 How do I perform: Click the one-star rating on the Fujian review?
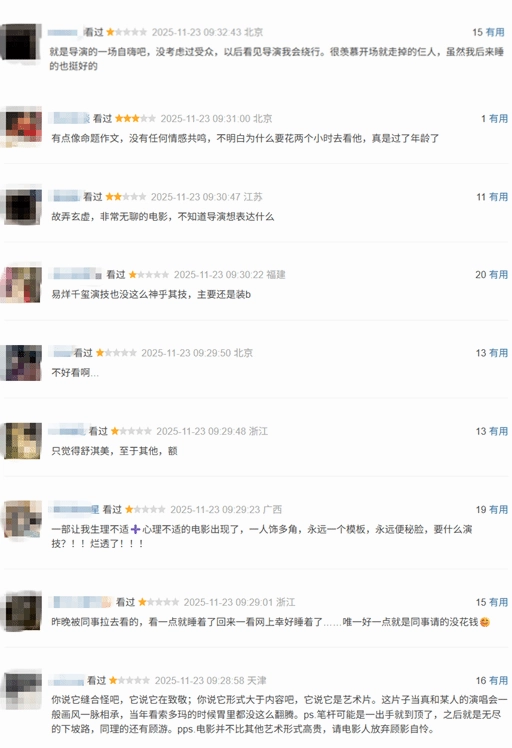(x=148, y=274)
